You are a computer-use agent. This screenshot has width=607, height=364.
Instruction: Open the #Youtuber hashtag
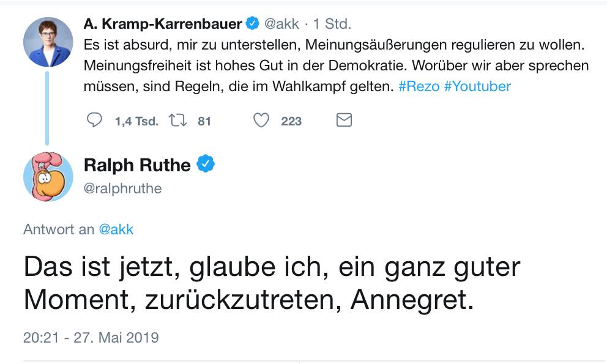(x=477, y=86)
